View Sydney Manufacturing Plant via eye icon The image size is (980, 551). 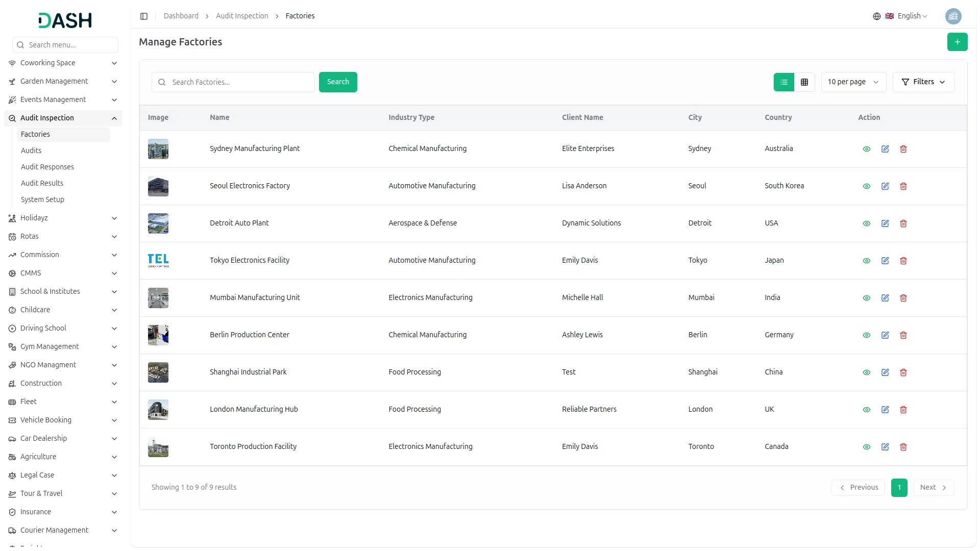point(866,149)
